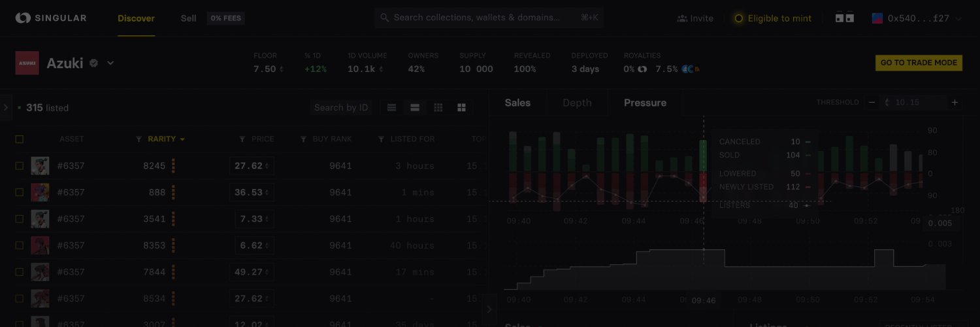Increase threshold with plus button

[x=955, y=103]
